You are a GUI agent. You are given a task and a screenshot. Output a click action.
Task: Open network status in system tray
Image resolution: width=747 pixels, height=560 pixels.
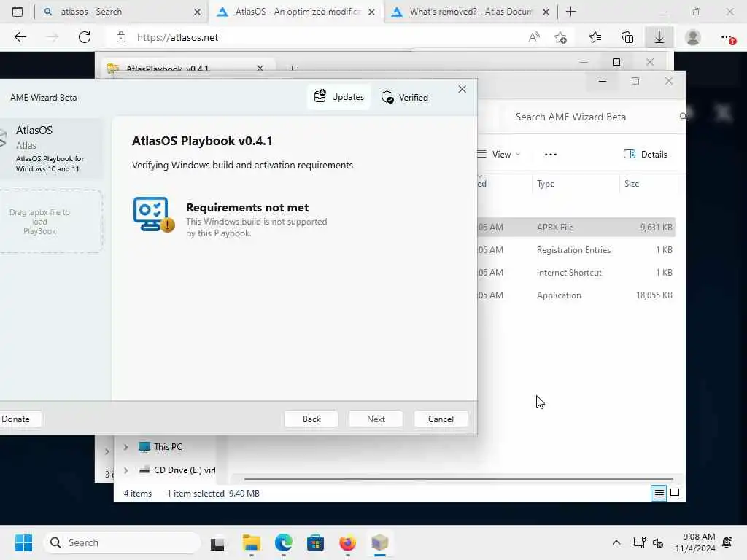639,542
